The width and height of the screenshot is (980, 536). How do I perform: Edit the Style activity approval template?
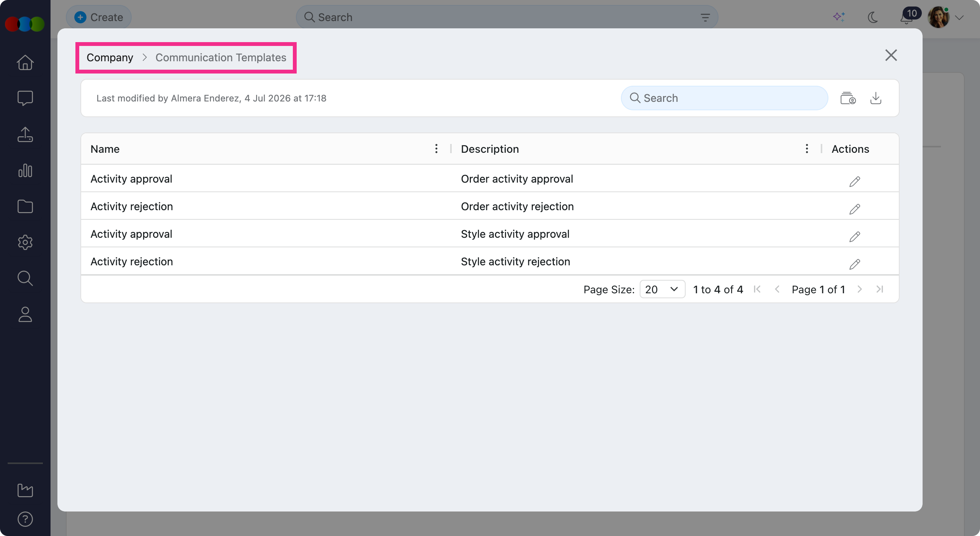[x=855, y=237]
